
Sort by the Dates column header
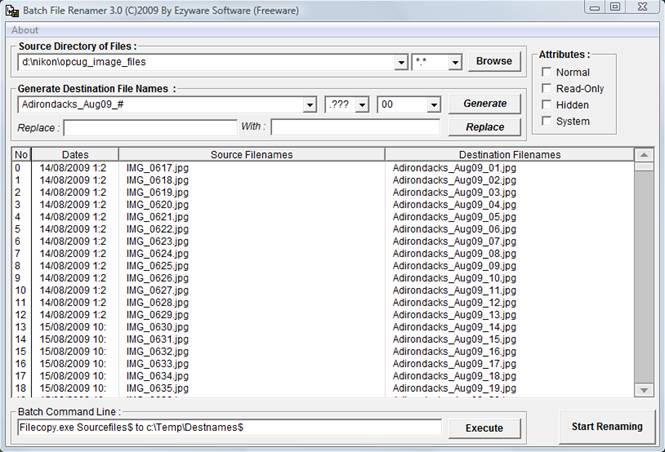[75, 155]
